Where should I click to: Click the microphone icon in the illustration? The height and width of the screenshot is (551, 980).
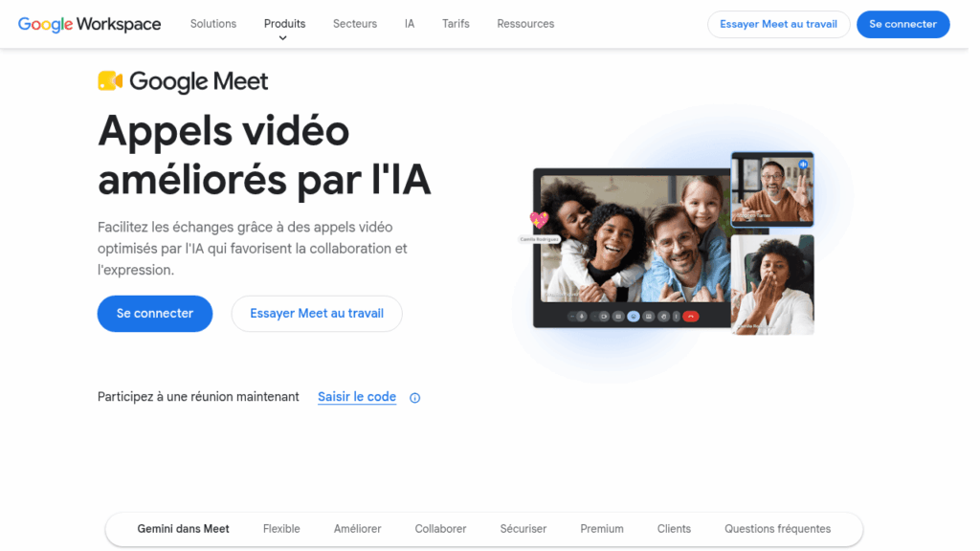pos(582,317)
